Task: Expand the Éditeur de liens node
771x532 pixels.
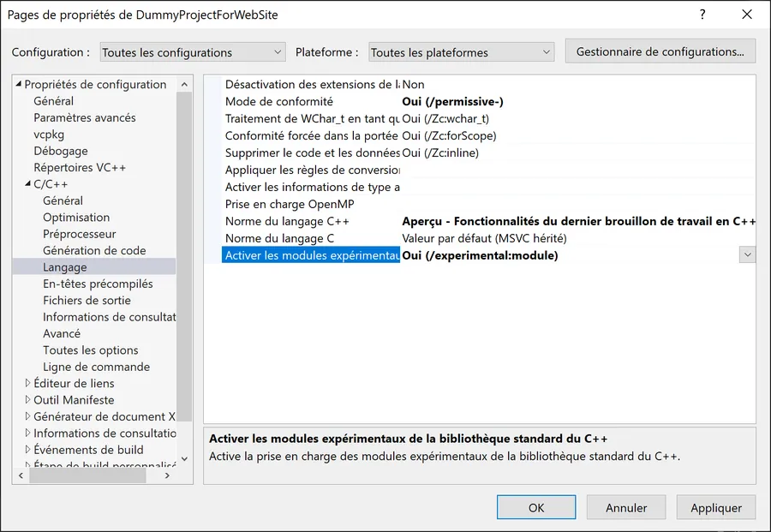Action: click(27, 384)
